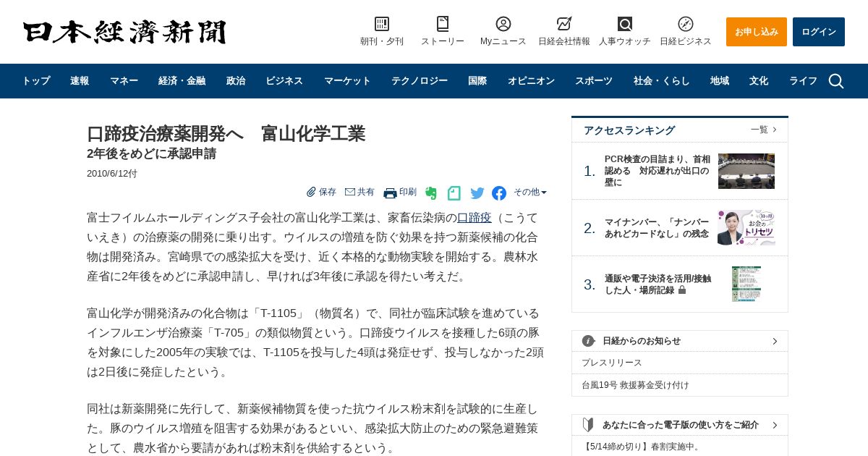
Task: Open the 社会・くらし section
Action: [662, 81]
